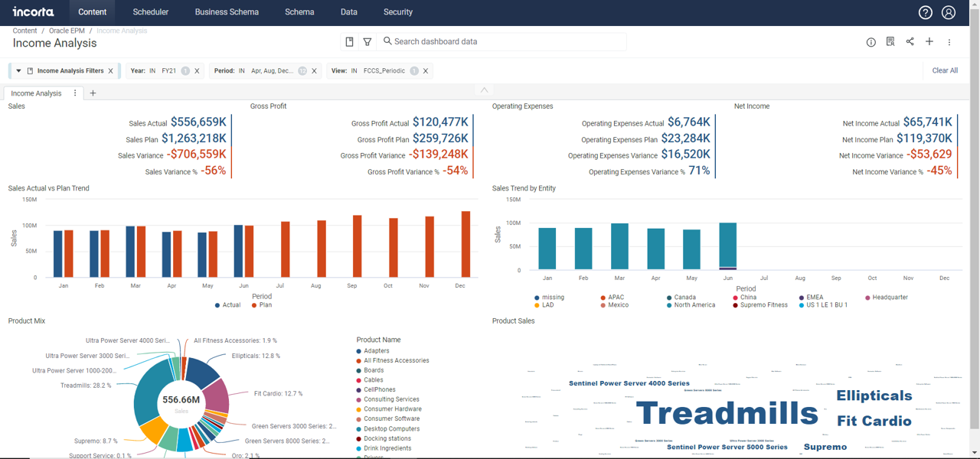Toggle Canada in entity legend

pos(681,297)
